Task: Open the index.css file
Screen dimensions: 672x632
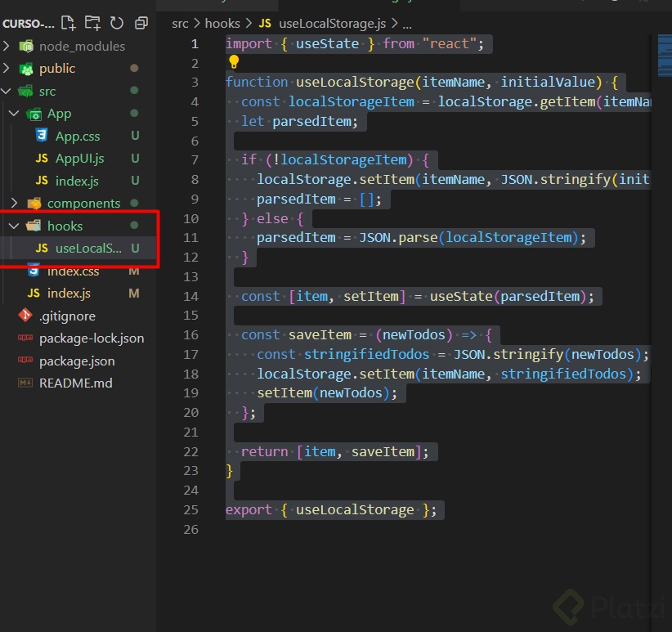Action: point(74,271)
